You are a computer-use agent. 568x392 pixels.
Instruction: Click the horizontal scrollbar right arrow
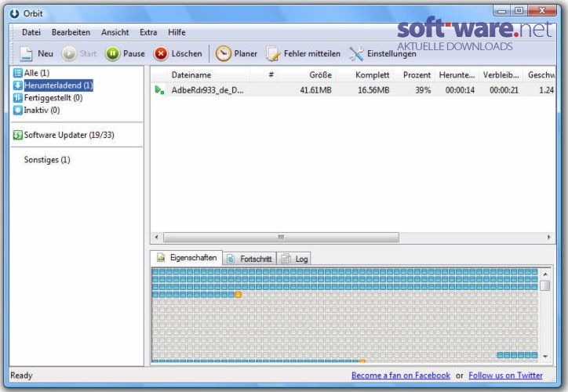[x=549, y=237]
